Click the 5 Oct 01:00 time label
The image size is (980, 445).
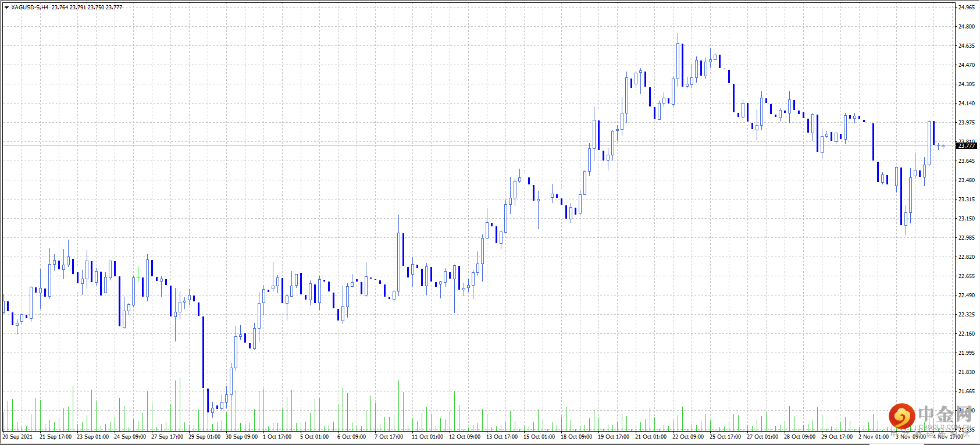coord(315,437)
